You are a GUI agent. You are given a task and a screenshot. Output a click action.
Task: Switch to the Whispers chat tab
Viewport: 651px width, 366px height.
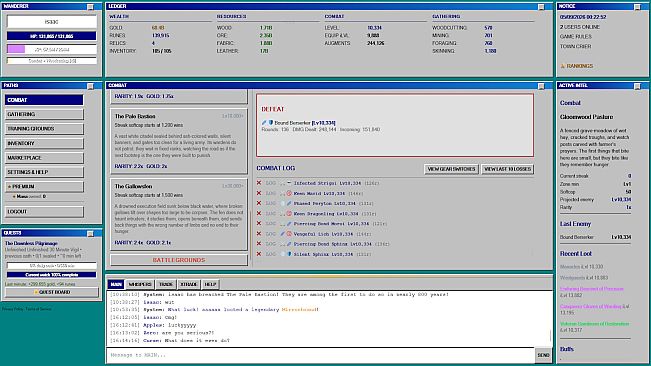pyautogui.click(x=140, y=284)
